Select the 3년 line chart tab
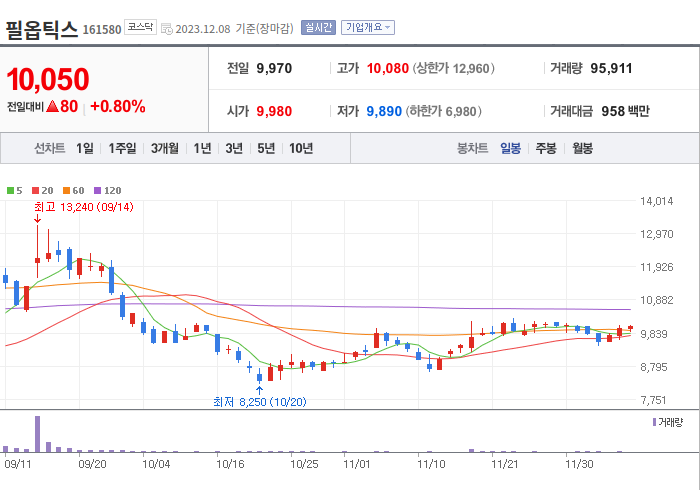Image resolution: width=700 pixels, height=490 pixels. point(234,148)
